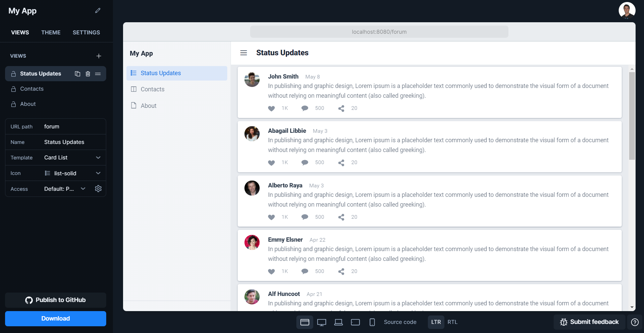644x333 pixels.
Task: Click the localhost:8080/forum address bar
Action: 379,32
